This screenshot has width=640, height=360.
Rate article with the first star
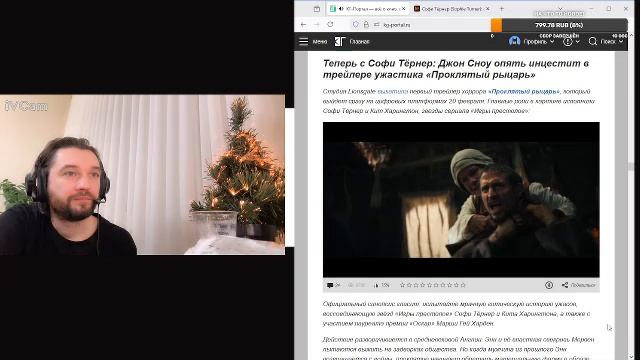(402, 285)
